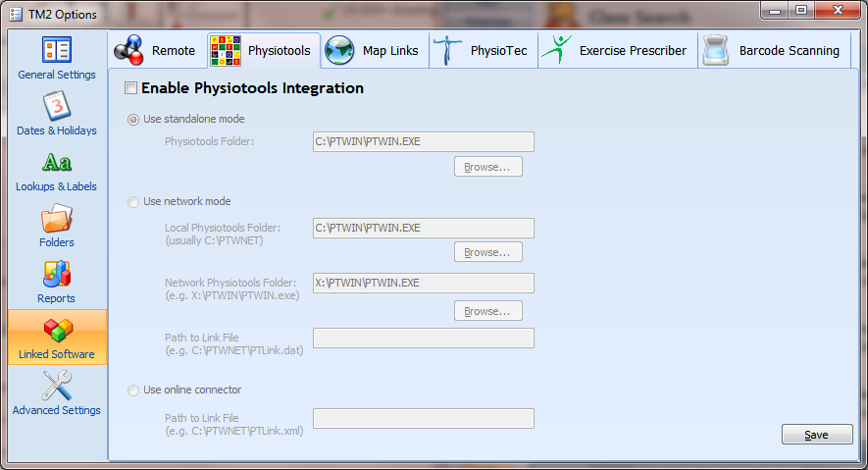Click the PhysioTec figure icon
The image size is (868, 470).
[447, 50]
